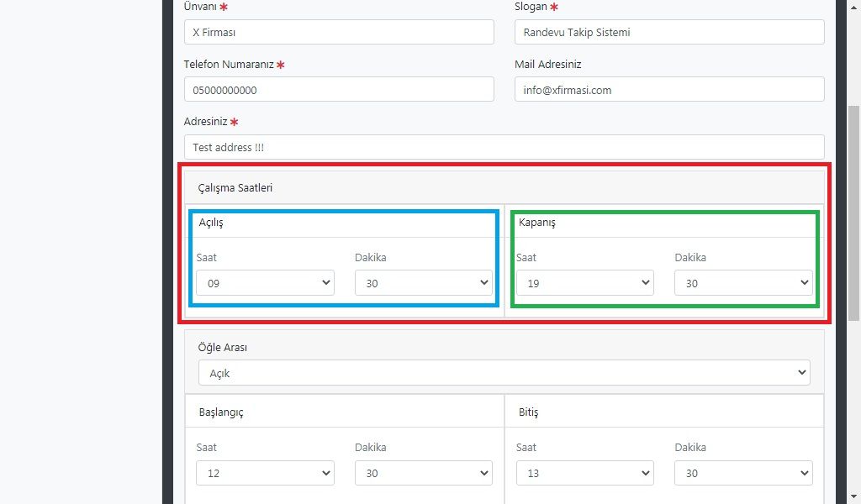Image resolution: width=861 pixels, height=504 pixels.
Task: Click the Ünvanı field containing X Firması
Action: pyautogui.click(x=338, y=32)
